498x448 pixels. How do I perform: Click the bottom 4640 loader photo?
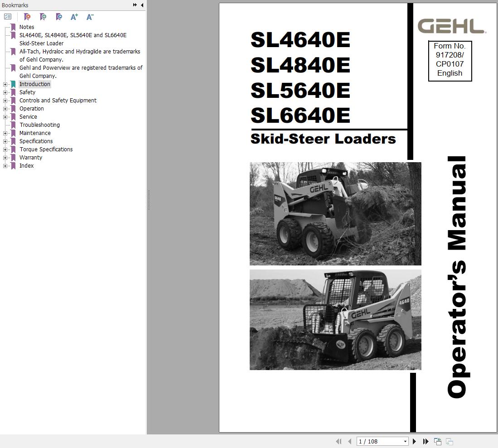click(x=335, y=320)
